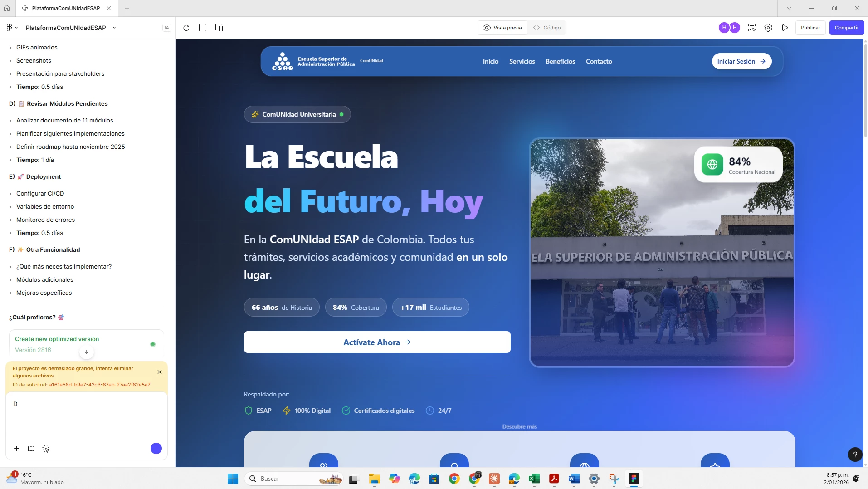The height and width of the screenshot is (489, 868).
Task: Click the Figma app icon in taskbar
Action: pyautogui.click(x=634, y=479)
